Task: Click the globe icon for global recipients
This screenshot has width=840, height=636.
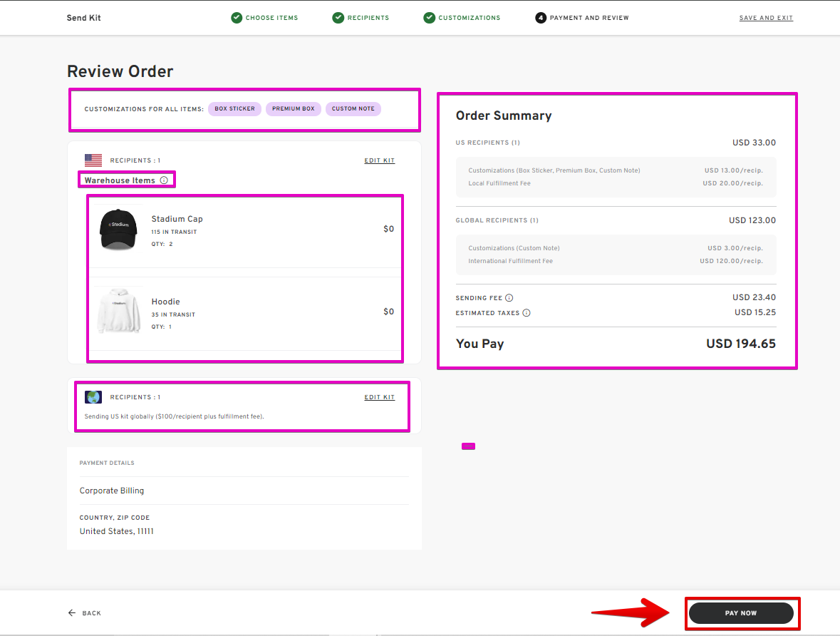Action: click(93, 397)
